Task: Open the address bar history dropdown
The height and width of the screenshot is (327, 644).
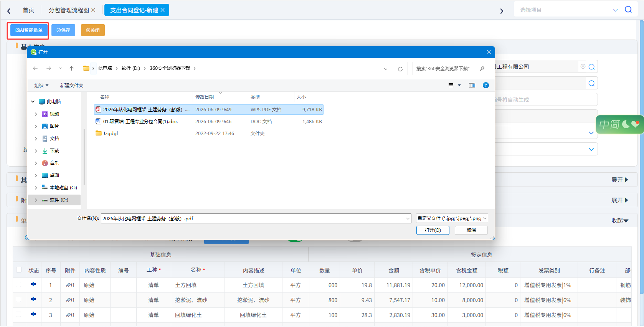Action: pyautogui.click(x=386, y=69)
